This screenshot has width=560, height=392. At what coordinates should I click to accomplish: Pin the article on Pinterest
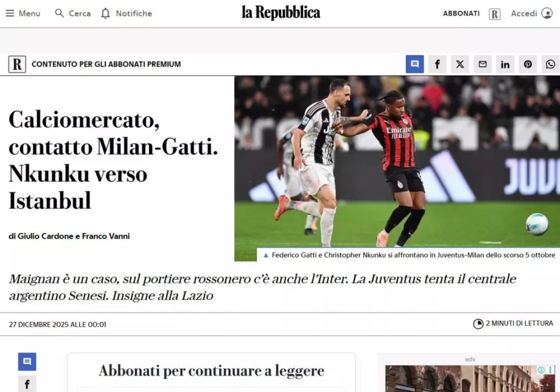point(528,64)
